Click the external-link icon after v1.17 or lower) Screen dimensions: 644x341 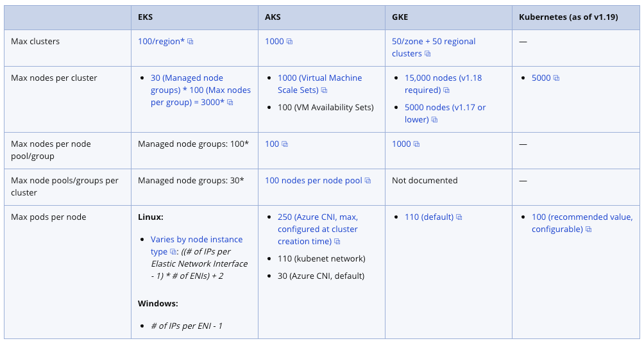(x=434, y=120)
